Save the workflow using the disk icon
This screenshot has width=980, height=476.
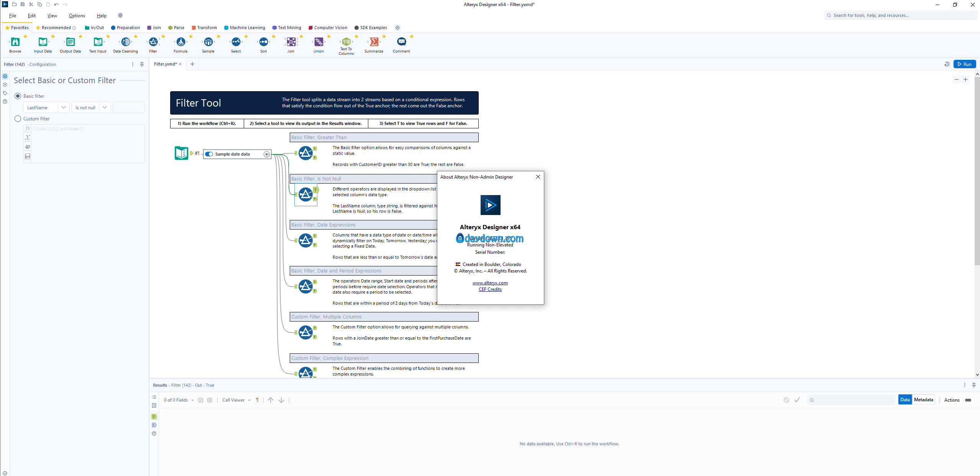coord(23,5)
